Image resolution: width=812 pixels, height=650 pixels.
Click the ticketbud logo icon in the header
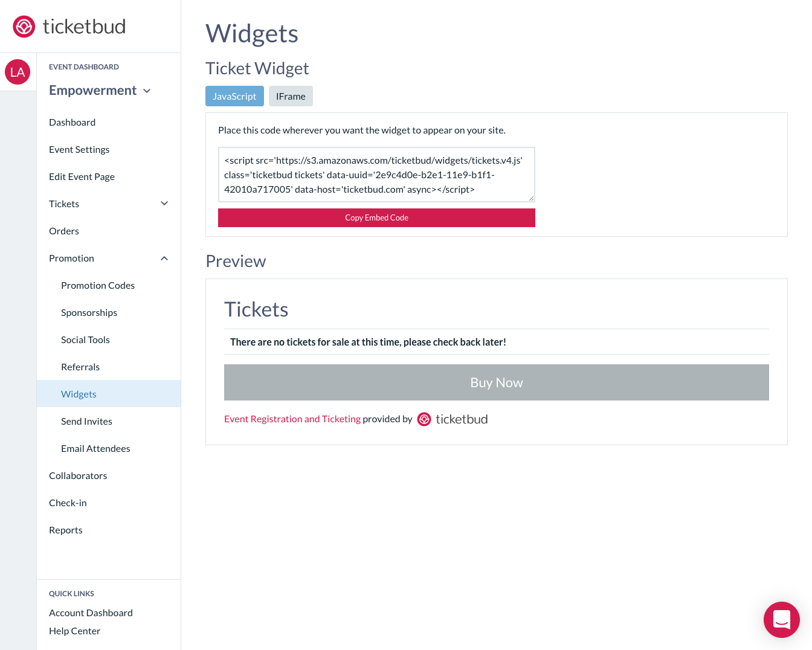[24, 26]
